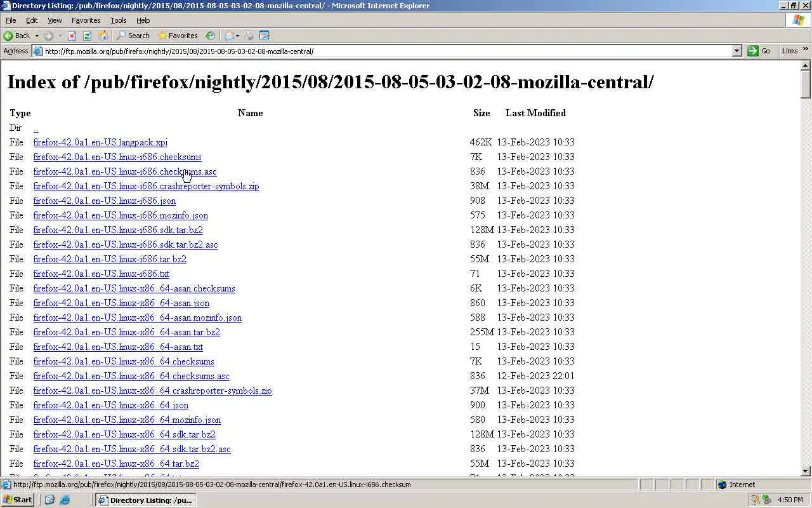Click the vertical scrollbar thumb
The width and height of the screenshot is (812, 508).
click(806, 84)
